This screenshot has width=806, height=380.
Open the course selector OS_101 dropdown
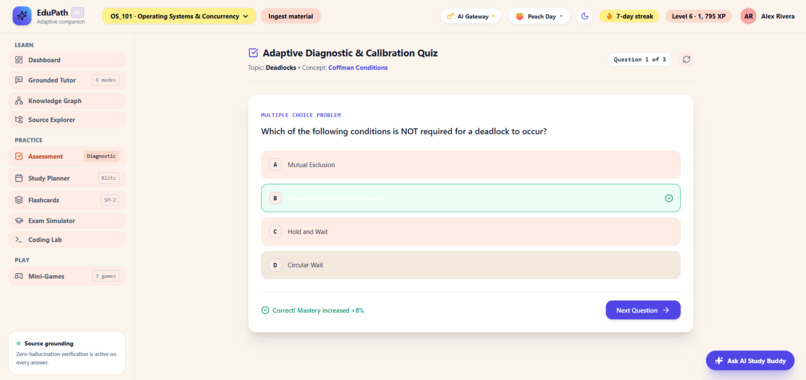[x=179, y=16]
